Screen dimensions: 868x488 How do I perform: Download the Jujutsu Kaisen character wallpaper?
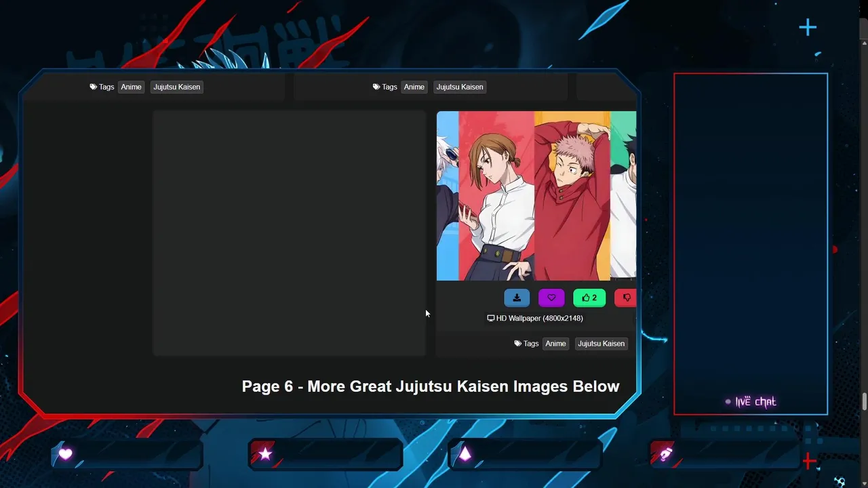[517, 298]
